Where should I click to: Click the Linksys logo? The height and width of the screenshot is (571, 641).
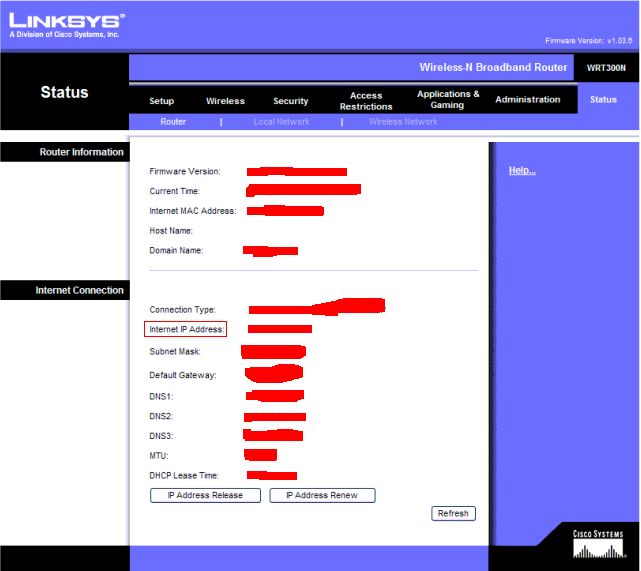[x=67, y=25]
